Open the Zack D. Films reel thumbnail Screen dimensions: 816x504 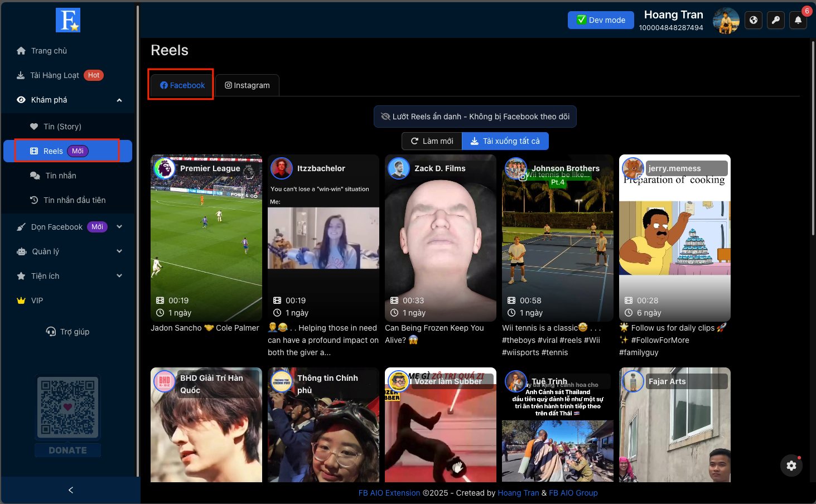click(441, 238)
